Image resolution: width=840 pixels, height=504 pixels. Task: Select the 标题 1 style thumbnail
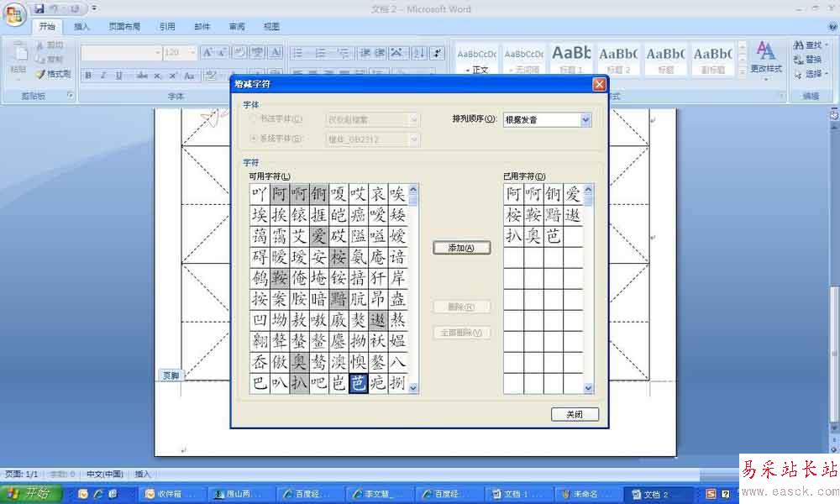pos(571,60)
